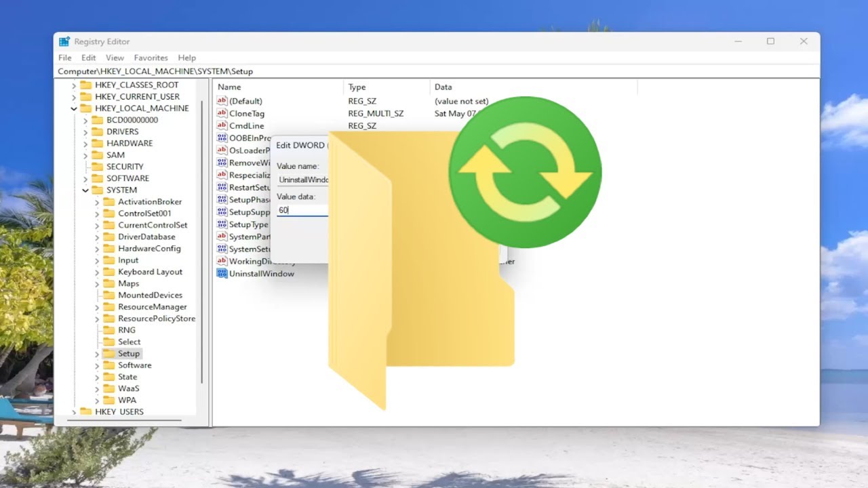Select the ControlSet001 folder icon
The image size is (868, 488).
pyautogui.click(x=108, y=213)
